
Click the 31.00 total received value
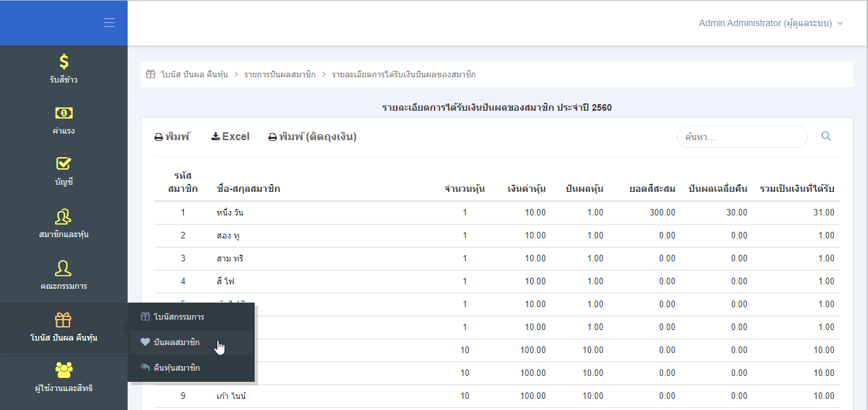(823, 213)
